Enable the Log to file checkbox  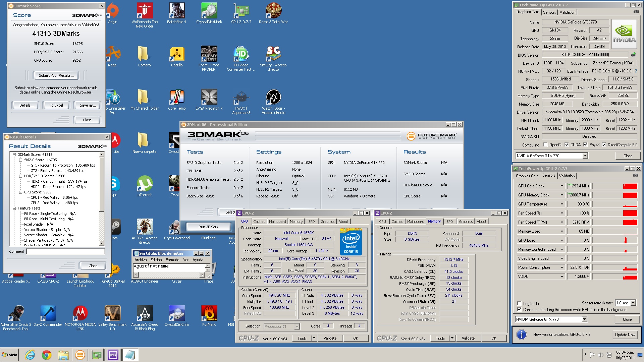[519, 304]
